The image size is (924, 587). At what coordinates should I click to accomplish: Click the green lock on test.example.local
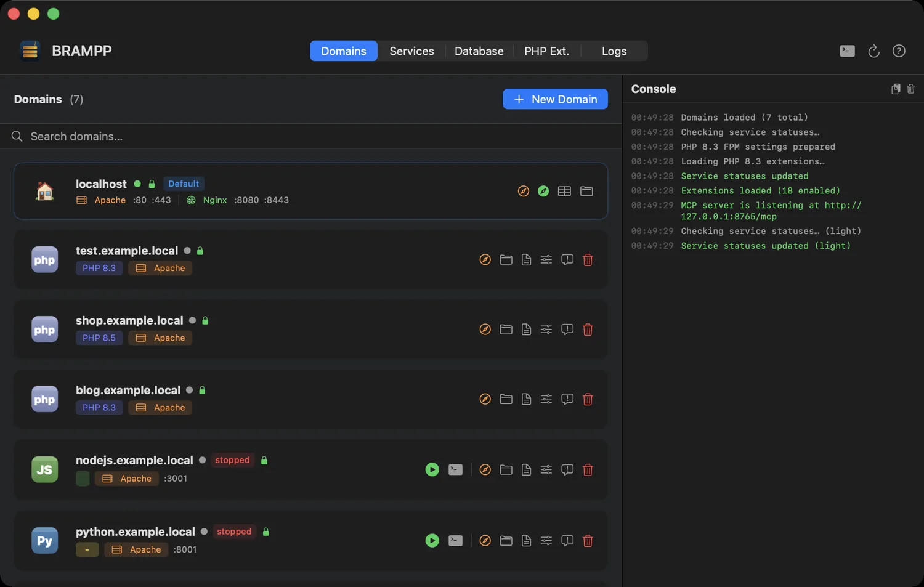click(200, 251)
